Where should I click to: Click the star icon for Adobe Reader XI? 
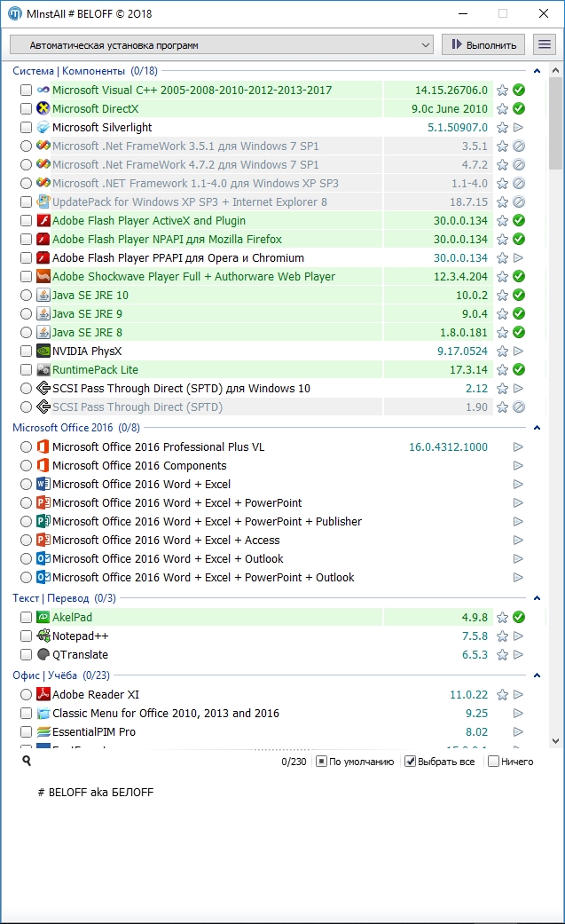point(502,695)
